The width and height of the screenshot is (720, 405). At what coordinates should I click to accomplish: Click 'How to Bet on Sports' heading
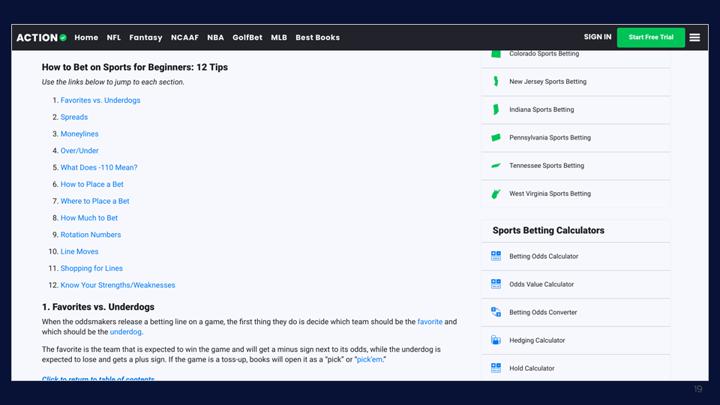[x=135, y=67]
